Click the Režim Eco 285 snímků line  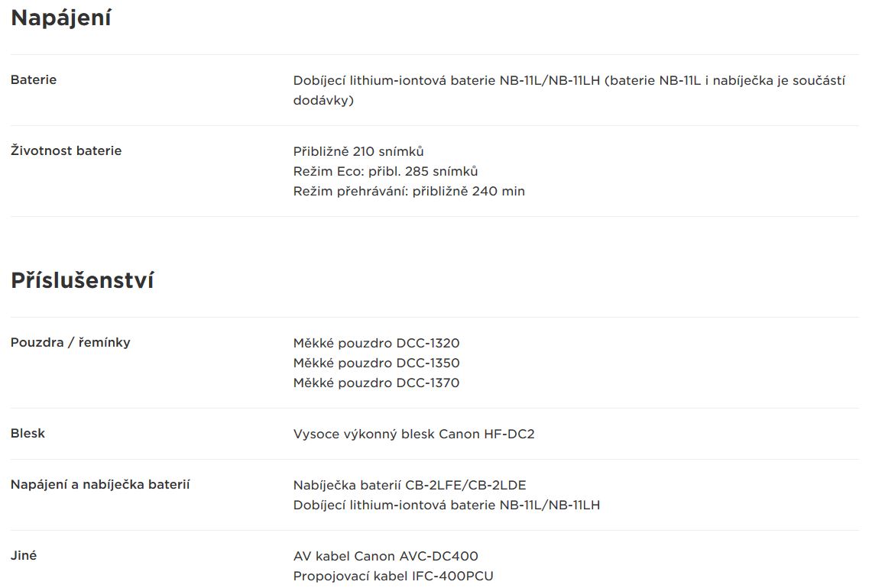pyautogui.click(x=385, y=171)
